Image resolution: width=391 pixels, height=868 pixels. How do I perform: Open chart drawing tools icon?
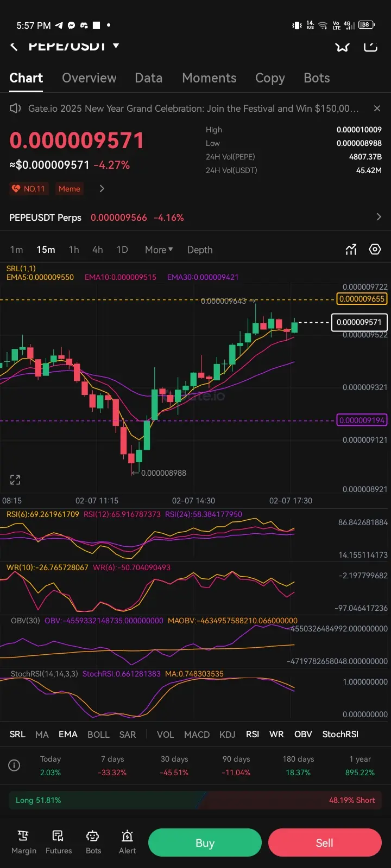click(351, 250)
